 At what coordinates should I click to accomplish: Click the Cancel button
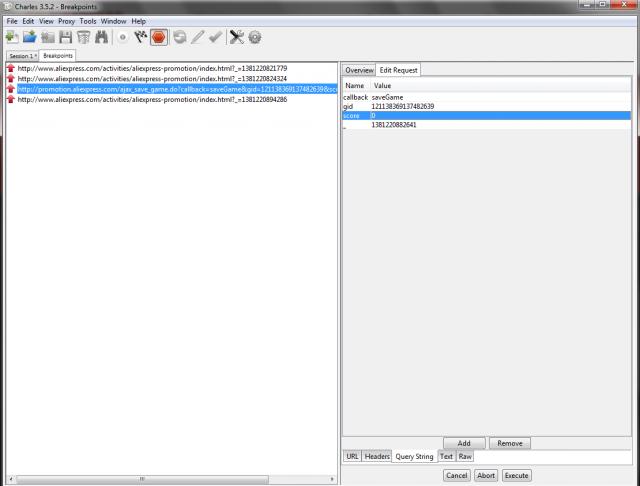[x=456, y=475]
